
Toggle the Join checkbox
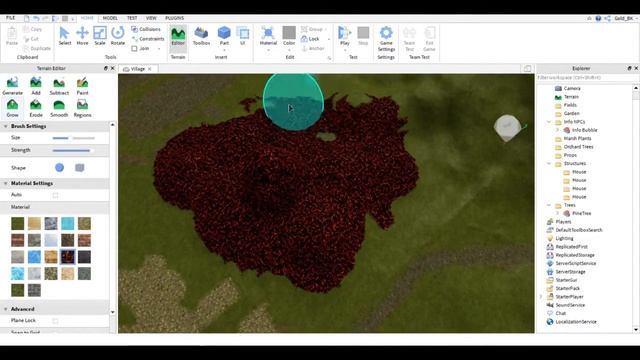click(x=134, y=49)
